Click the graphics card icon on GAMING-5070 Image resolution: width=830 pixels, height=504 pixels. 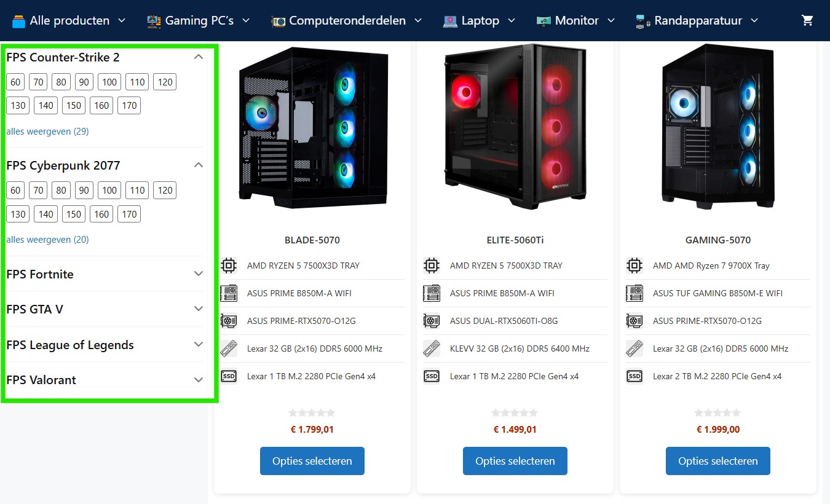point(634,321)
